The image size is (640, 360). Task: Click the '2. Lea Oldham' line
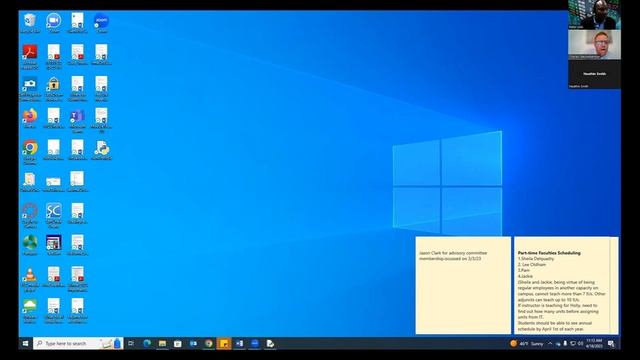(531, 264)
